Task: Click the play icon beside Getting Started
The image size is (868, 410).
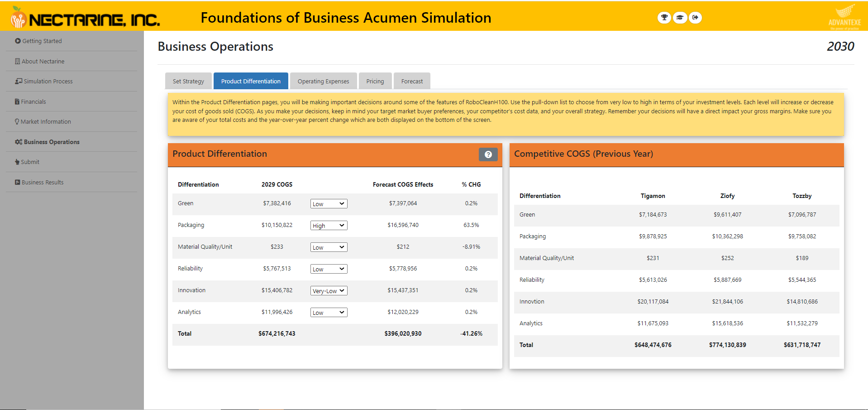Action: pyautogui.click(x=17, y=41)
